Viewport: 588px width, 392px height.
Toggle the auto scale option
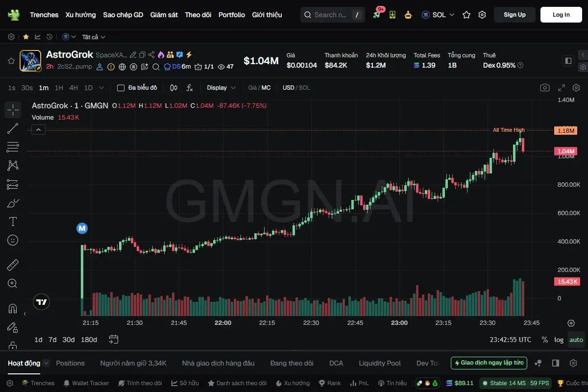coord(576,340)
